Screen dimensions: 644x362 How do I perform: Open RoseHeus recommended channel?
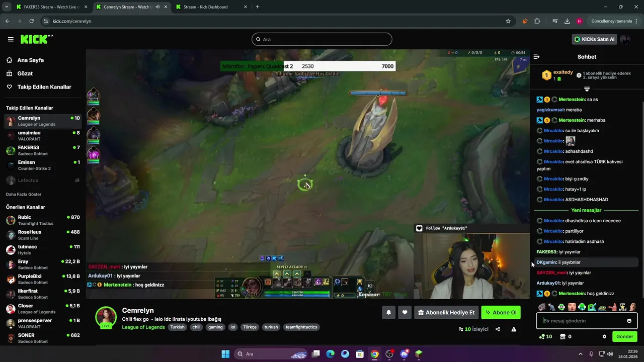coord(42,235)
